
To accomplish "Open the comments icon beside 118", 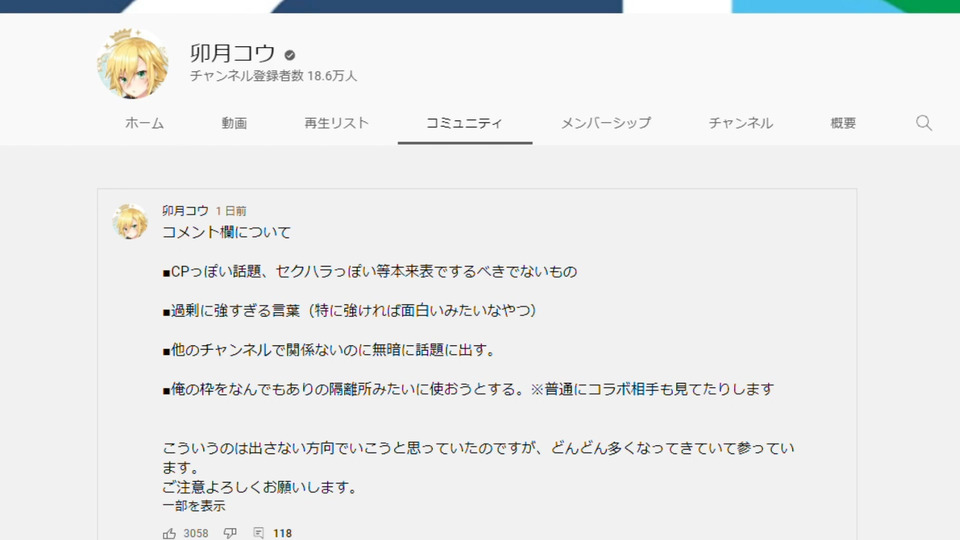I will (258, 533).
